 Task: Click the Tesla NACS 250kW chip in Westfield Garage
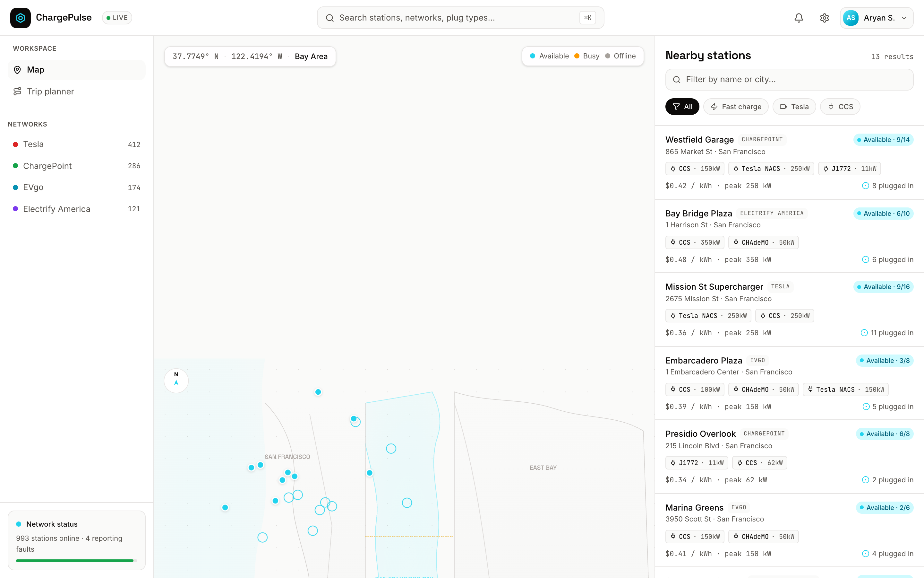[771, 169]
